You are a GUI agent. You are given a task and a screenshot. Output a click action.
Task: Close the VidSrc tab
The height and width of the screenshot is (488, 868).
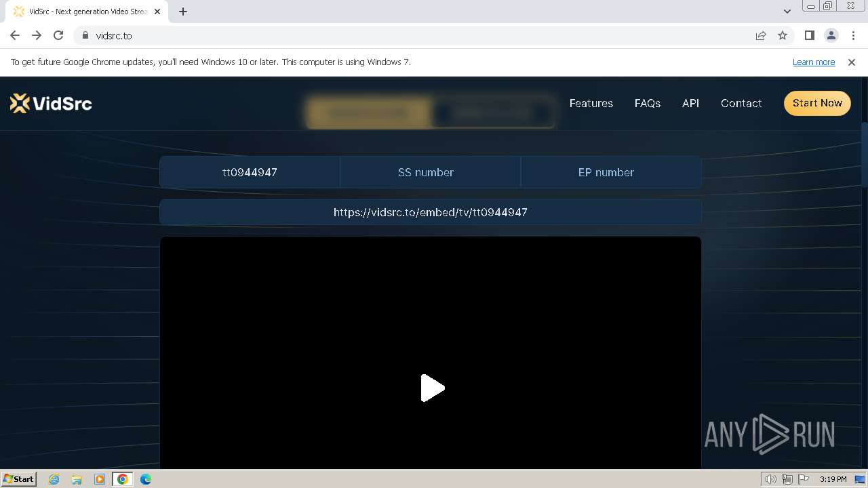(x=157, y=12)
